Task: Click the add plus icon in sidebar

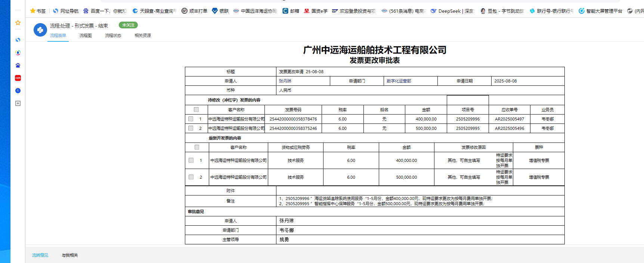Action: pos(18,103)
